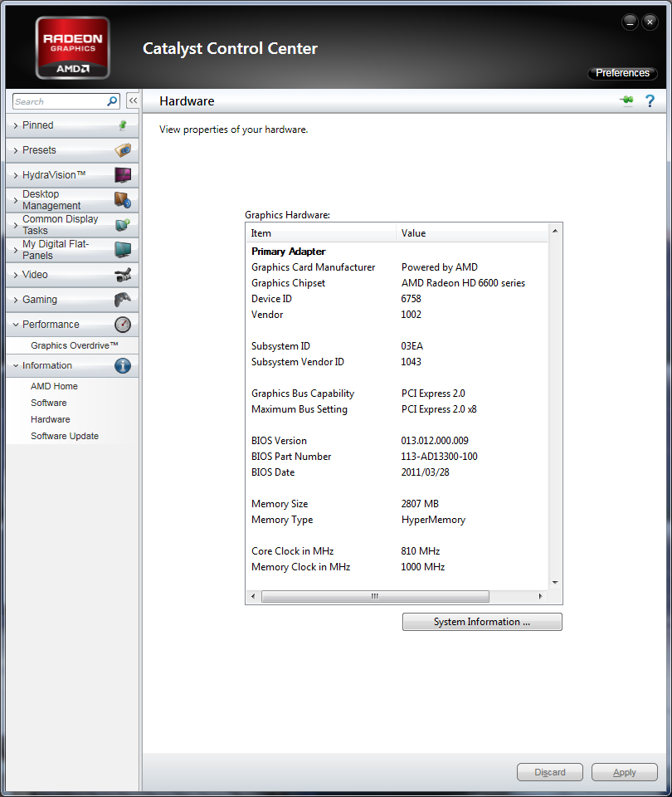
Task: Pin this page with the green pin icon
Action: (x=627, y=100)
